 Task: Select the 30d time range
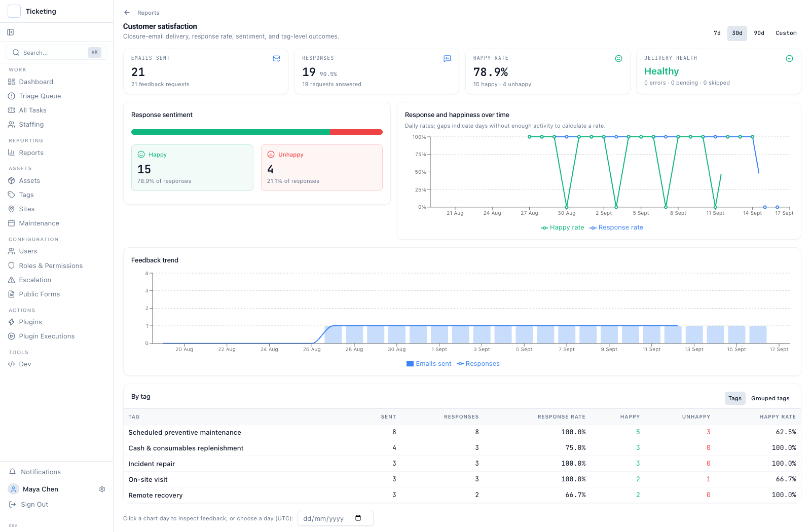pyautogui.click(x=738, y=33)
